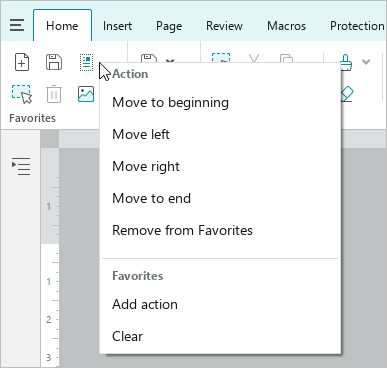Viewport: 387px width, 368px height.
Task: Select Clear in the Favorites menu
Action: point(220,336)
